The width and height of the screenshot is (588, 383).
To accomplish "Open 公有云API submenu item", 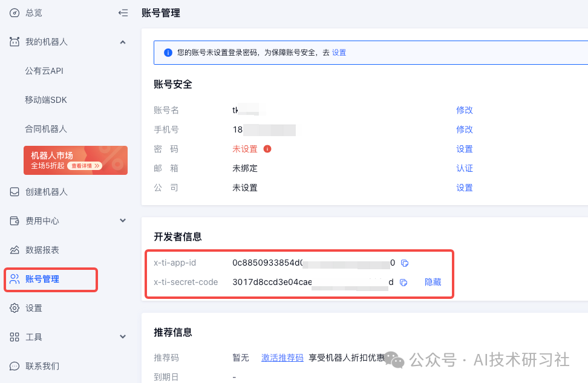I will pos(44,71).
